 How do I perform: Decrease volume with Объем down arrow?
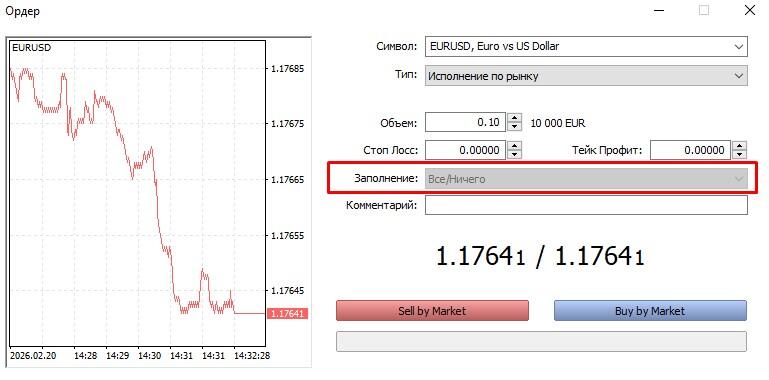514,127
